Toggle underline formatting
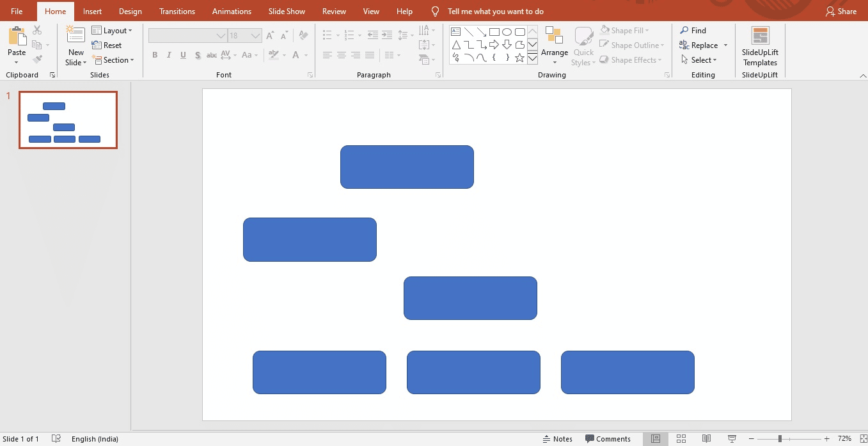This screenshot has height=446, width=868. point(183,55)
